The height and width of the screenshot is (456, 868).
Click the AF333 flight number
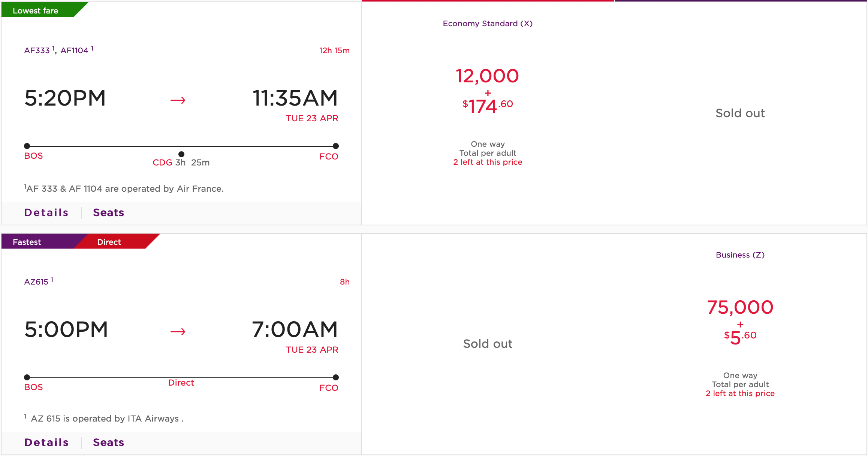click(x=37, y=51)
